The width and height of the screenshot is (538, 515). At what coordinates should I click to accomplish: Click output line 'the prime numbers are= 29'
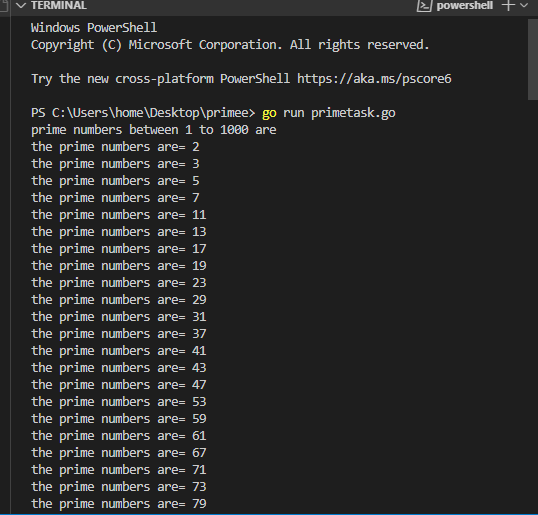click(119, 300)
